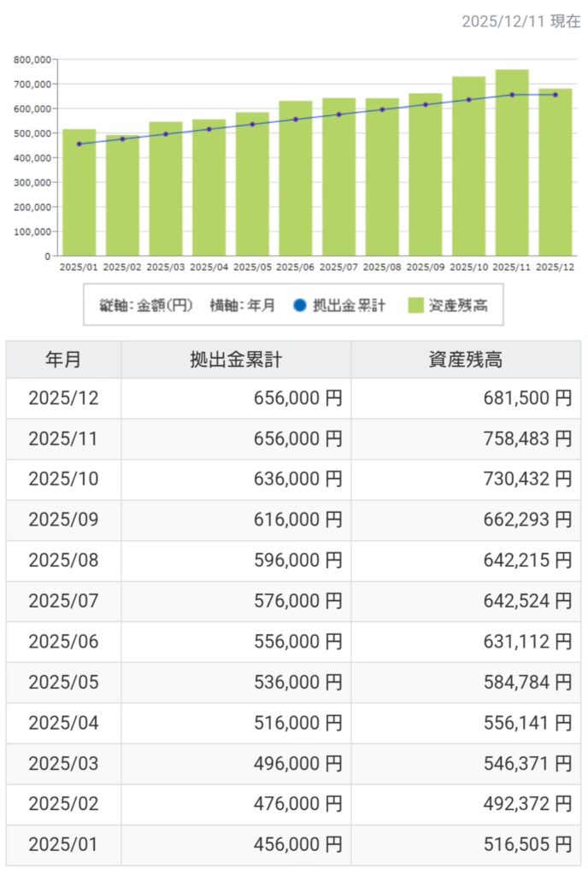Click the 資産残高 table column header
This screenshot has height=875, width=588.
coord(465,360)
